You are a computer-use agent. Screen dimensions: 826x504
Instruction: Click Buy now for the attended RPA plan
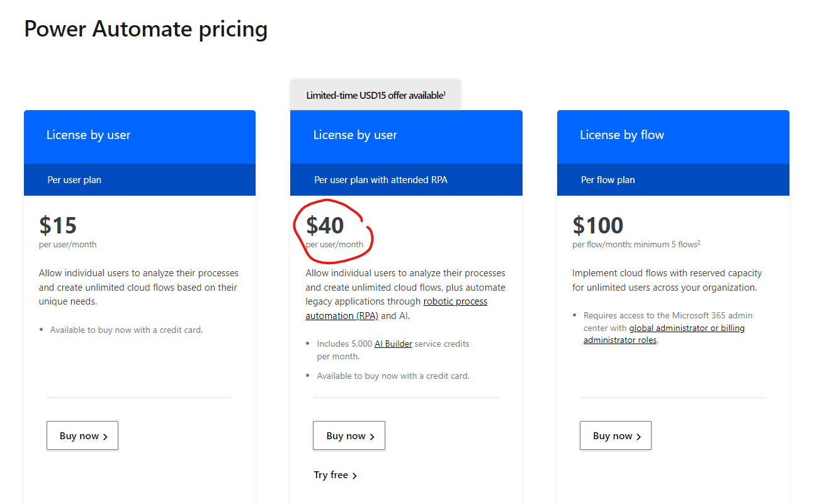[349, 436]
